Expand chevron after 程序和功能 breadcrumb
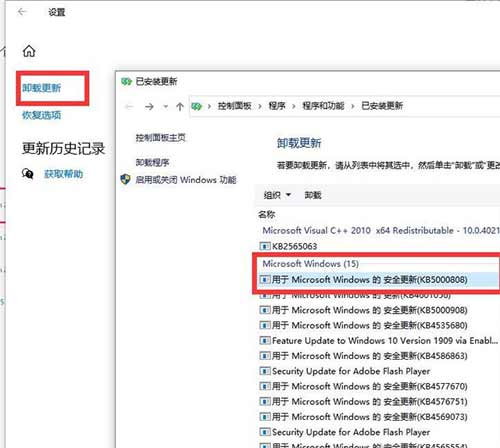 pos(353,106)
